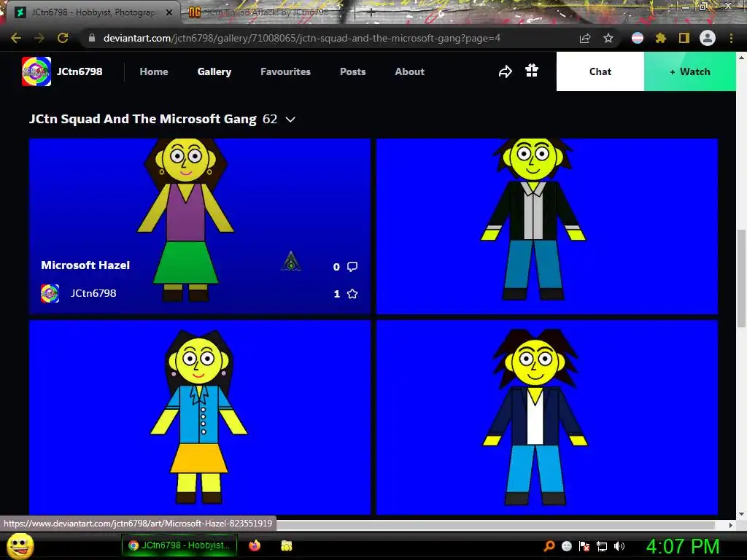
Task: Open the Gallery tab
Action: click(x=214, y=71)
